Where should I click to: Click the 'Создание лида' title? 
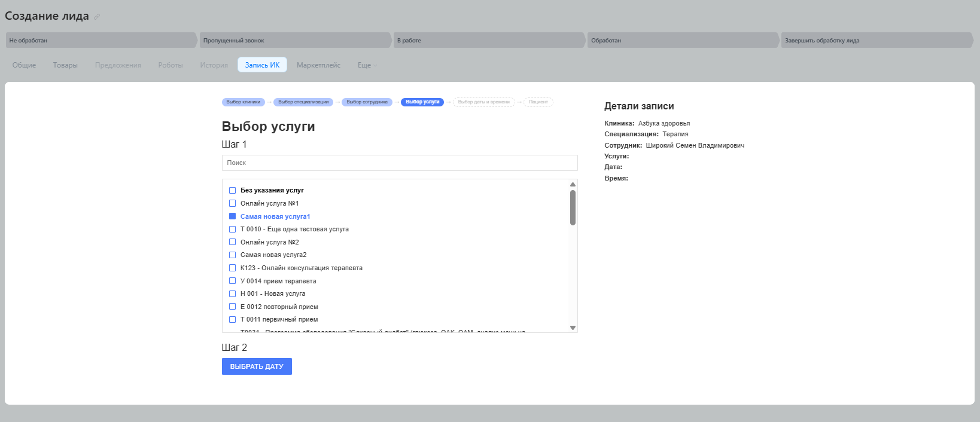tap(47, 16)
